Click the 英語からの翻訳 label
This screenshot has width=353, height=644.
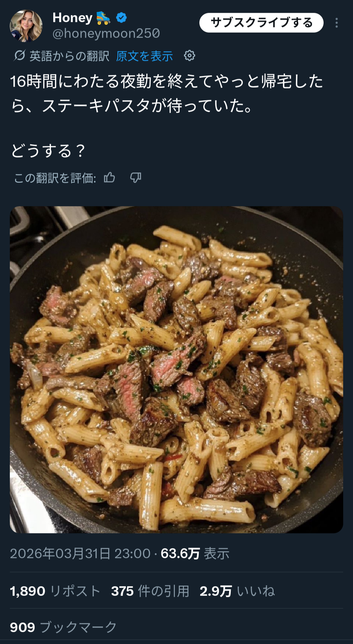[x=69, y=56]
